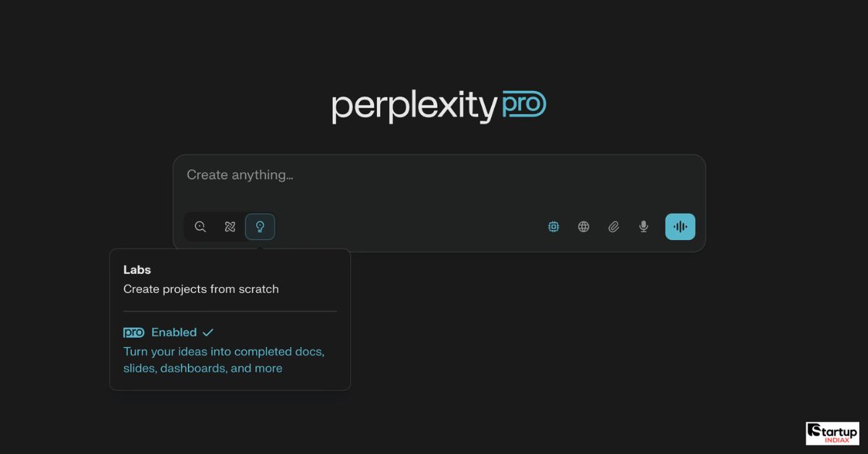Click the Enabled checkmark in Labs tooltip
Viewport: 868px width, 454px height.
208,333
